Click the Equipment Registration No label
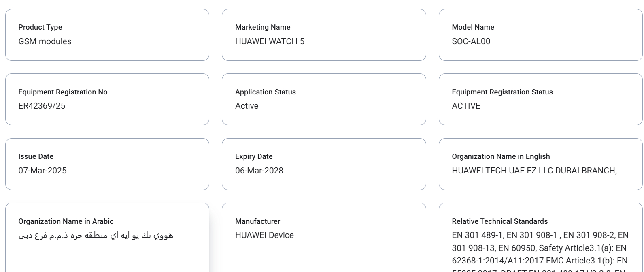The height and width of the screenshot is (272, 644). click(63, 92)
